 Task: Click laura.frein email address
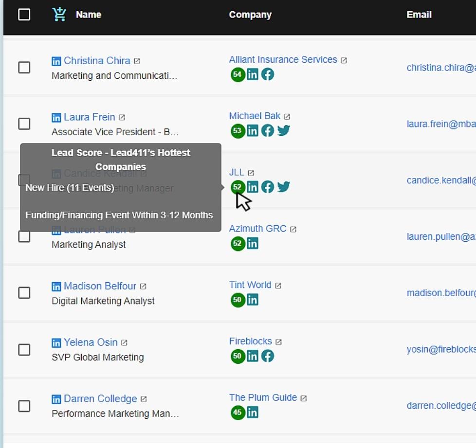(441, 124)
